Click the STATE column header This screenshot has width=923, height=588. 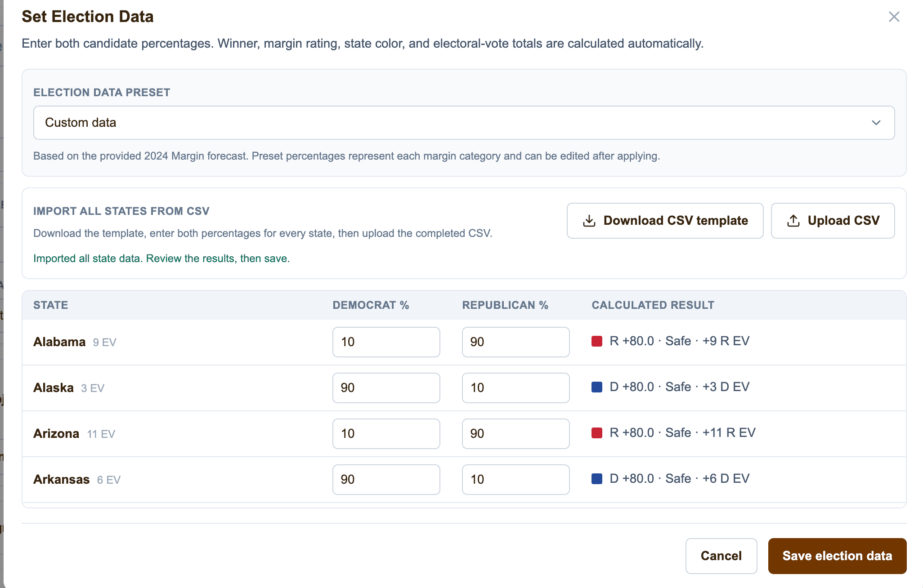[51, 305]
